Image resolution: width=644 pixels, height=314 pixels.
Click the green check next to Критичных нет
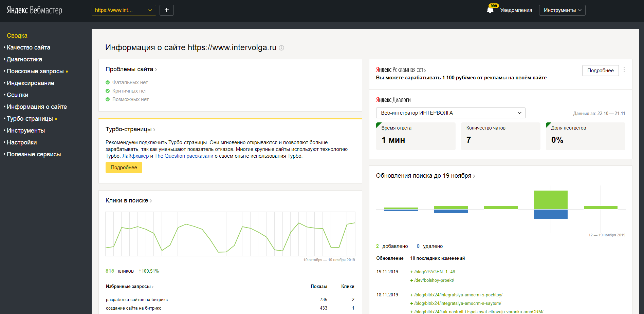tap(108, 91)
